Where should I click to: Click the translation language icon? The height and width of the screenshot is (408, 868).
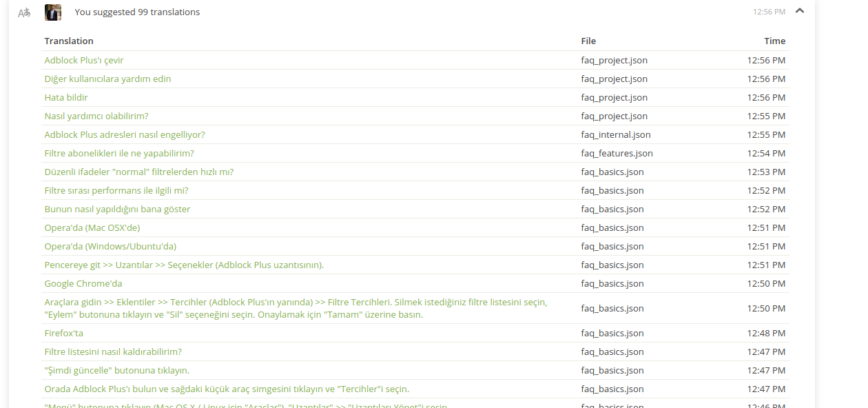24,12
